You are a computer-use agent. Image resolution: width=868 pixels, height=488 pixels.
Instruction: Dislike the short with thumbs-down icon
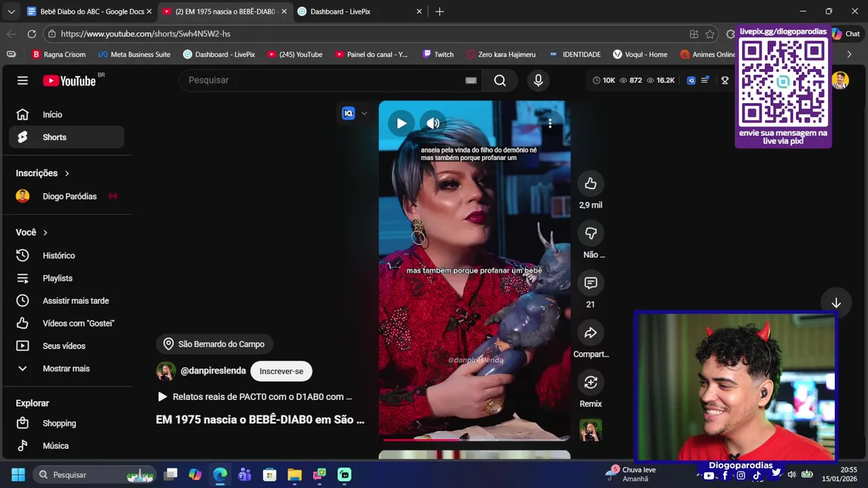[x=591, y=233]
